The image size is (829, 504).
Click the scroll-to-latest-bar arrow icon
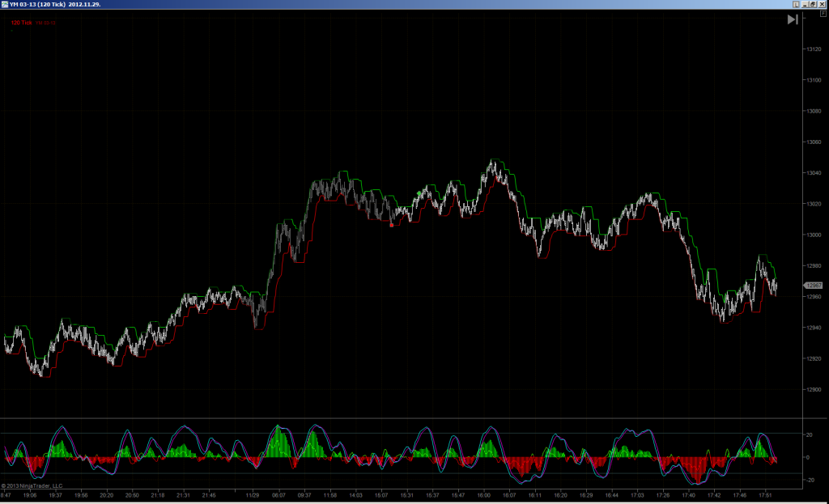coord(793,19)
